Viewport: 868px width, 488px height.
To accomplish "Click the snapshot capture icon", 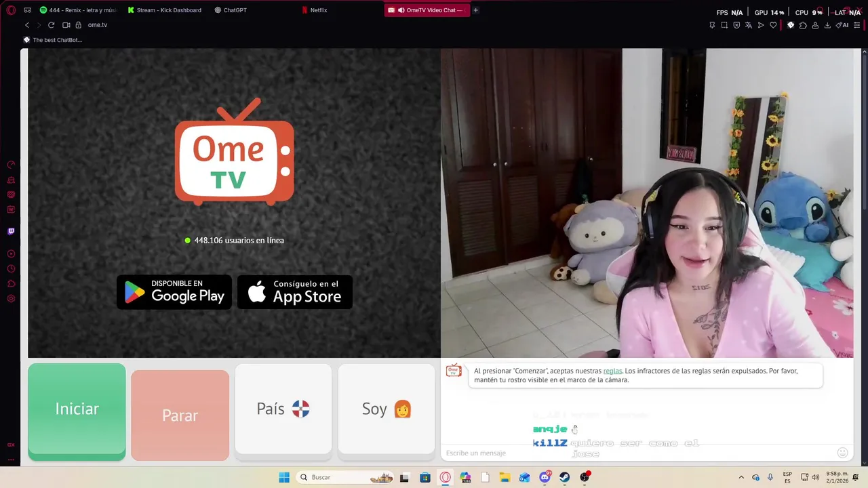I will (x=724, y=25).
